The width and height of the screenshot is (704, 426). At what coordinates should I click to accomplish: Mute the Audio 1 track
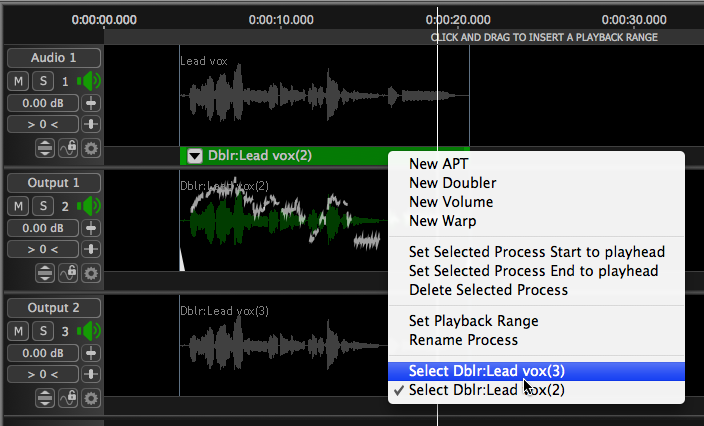pos(19,81)
